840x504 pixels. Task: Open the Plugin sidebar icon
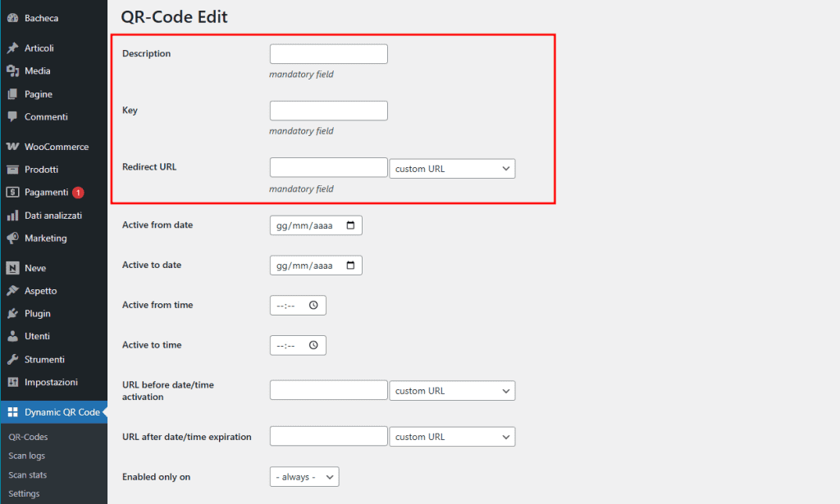tap(12, 313)
